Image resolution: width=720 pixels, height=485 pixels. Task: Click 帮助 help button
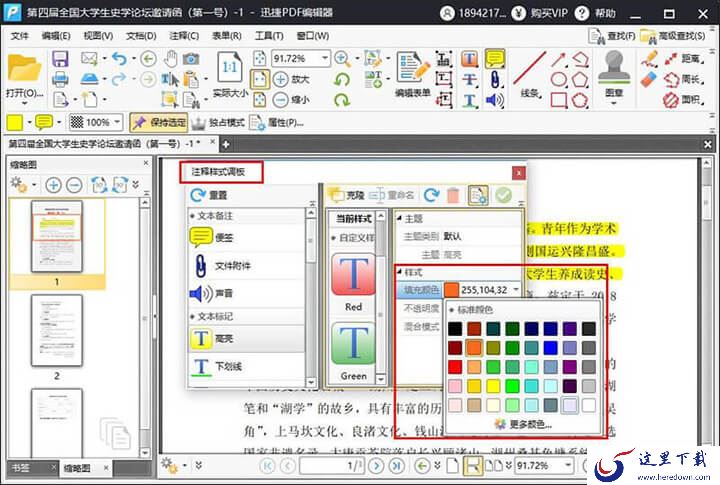tap(595, 13)
